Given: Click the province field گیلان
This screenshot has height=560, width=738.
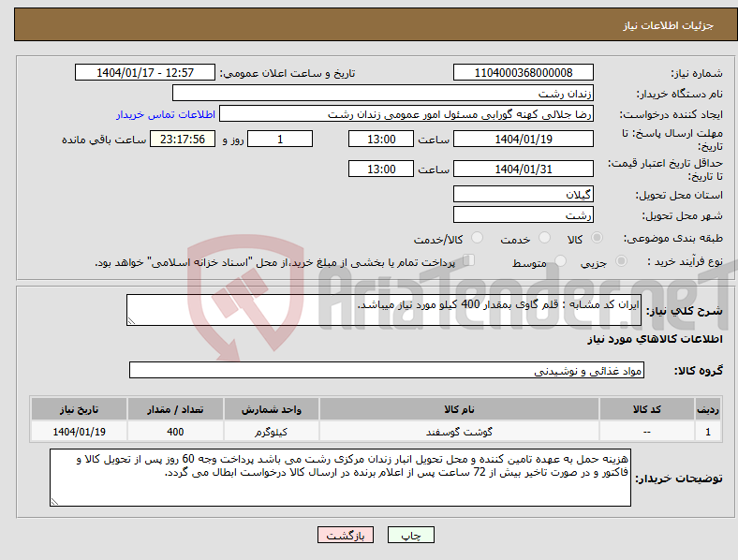Looking at the screenshot, I should coord(524,194).
